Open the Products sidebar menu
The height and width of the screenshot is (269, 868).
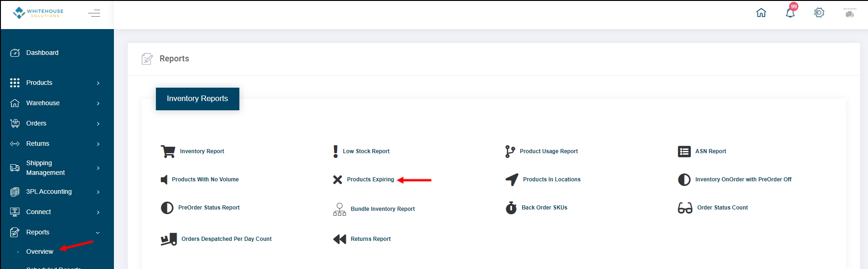pos(39,83)
